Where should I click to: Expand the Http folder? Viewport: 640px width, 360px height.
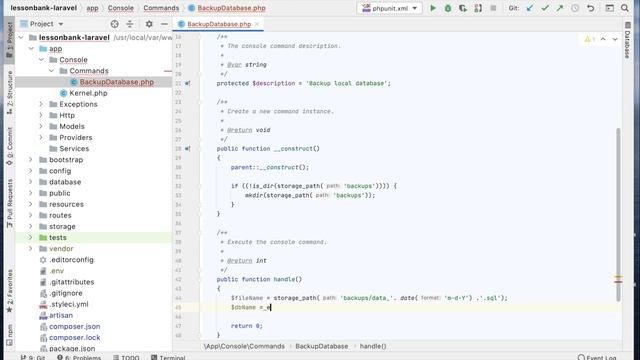coord(41,115)
